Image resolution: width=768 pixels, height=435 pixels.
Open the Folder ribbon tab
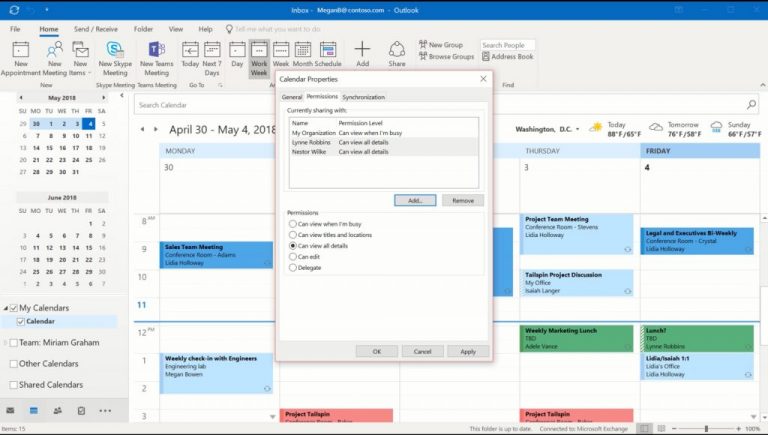[143, 29]
